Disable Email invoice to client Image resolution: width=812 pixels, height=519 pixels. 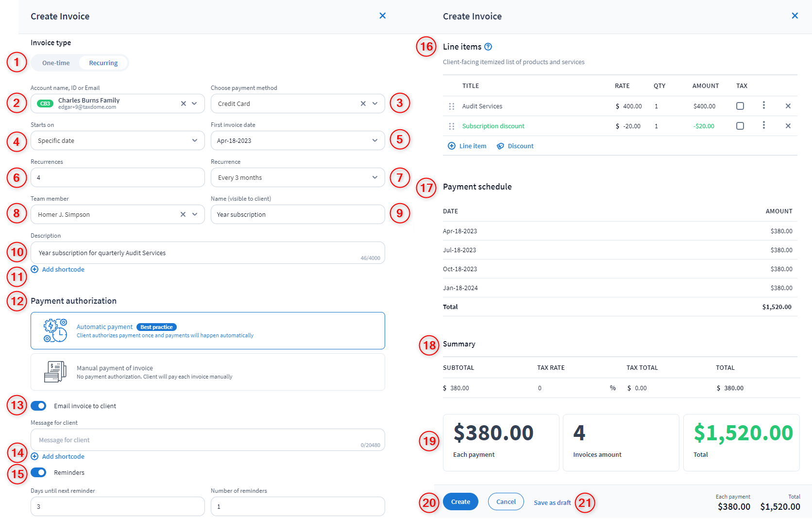[38, 405]
